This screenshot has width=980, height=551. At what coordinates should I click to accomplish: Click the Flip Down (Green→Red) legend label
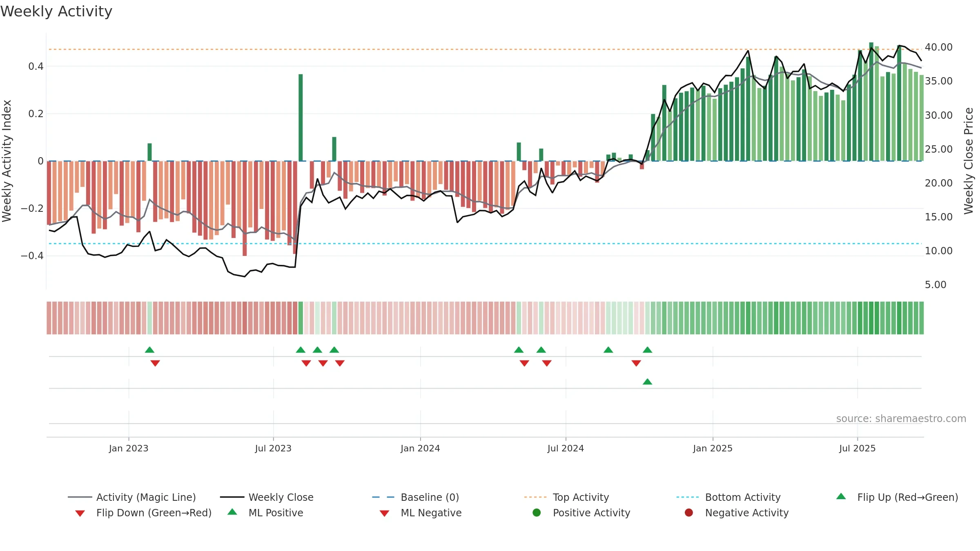(x=154, y=513)
